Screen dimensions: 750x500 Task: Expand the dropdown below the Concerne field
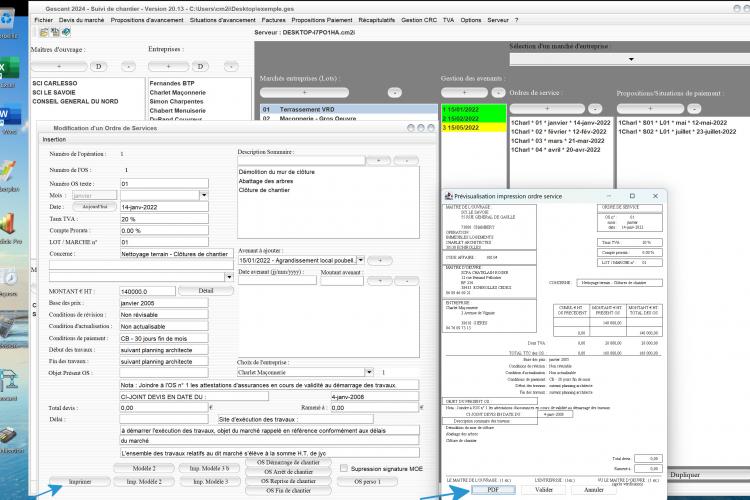(x=229, y=277)
